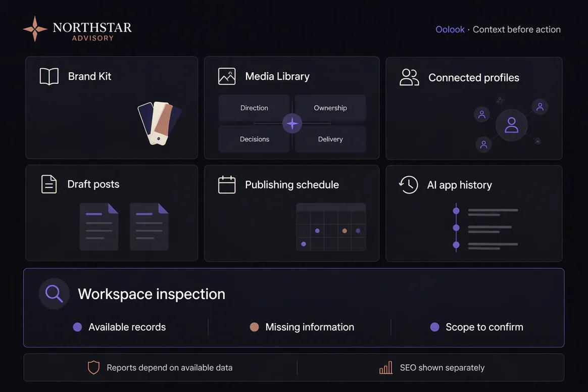Click the bar chart icon beside SEO
The image size is (588, 392).
point(386,368)
